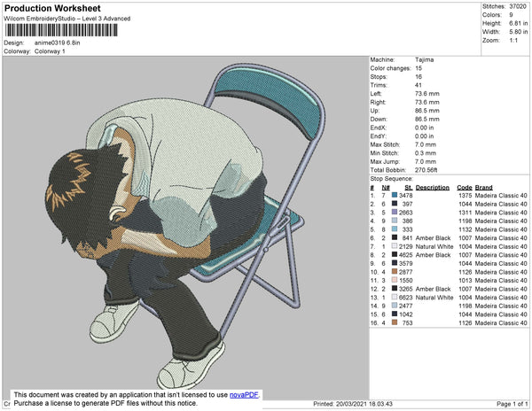
Task: Click the Description column header
Action: tap(432, 188)
